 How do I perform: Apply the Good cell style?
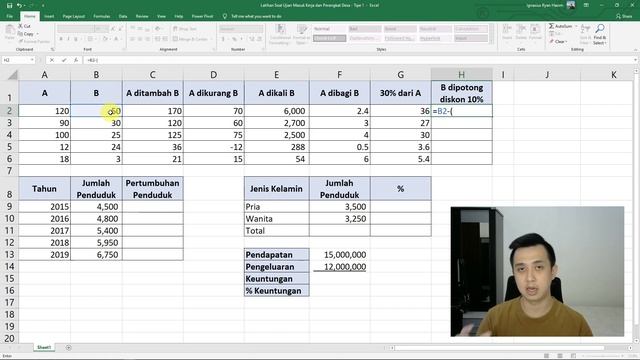(400, 29)
